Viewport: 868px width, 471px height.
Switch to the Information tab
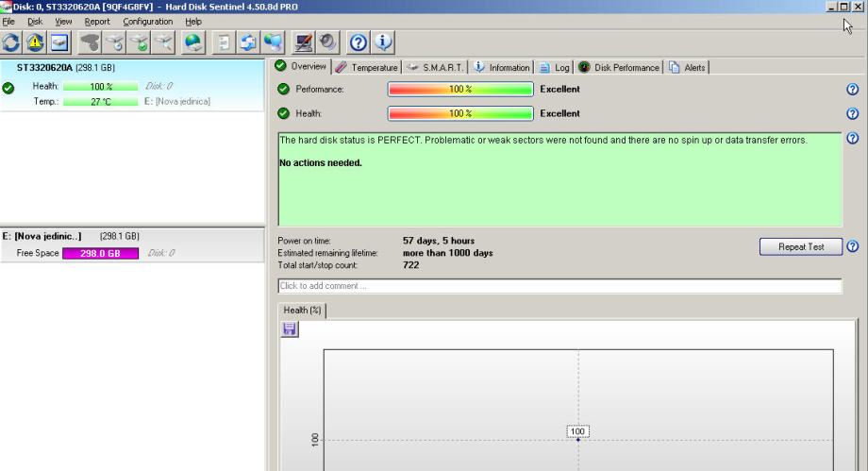point(503,68)
